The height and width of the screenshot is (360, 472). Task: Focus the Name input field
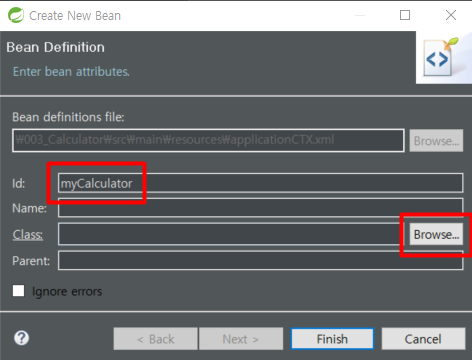tap(260, 208)
